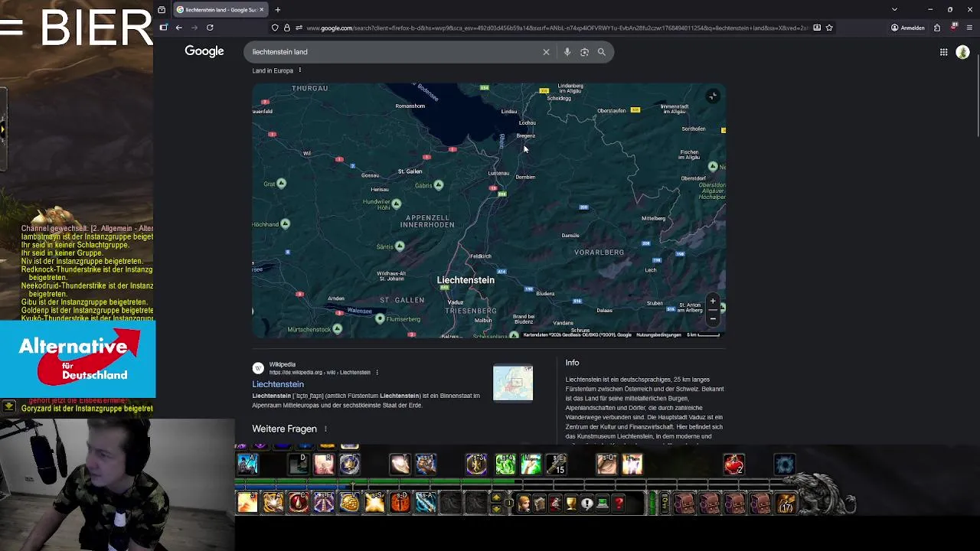Click the Weitere Fragen heading
The width and height of the screenshot is (980, 551).
pyautogui.click(x=284, y=429)
